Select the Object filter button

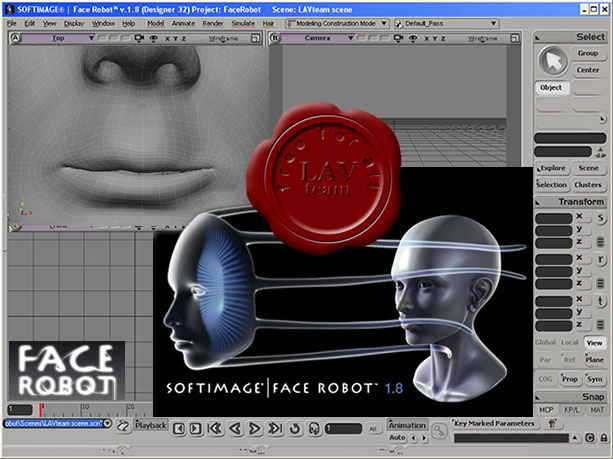point(551,88)
